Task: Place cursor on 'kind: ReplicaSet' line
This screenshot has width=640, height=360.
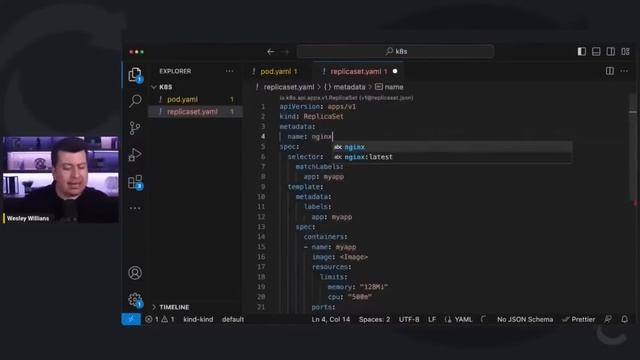Action: [x=311, y=117]
